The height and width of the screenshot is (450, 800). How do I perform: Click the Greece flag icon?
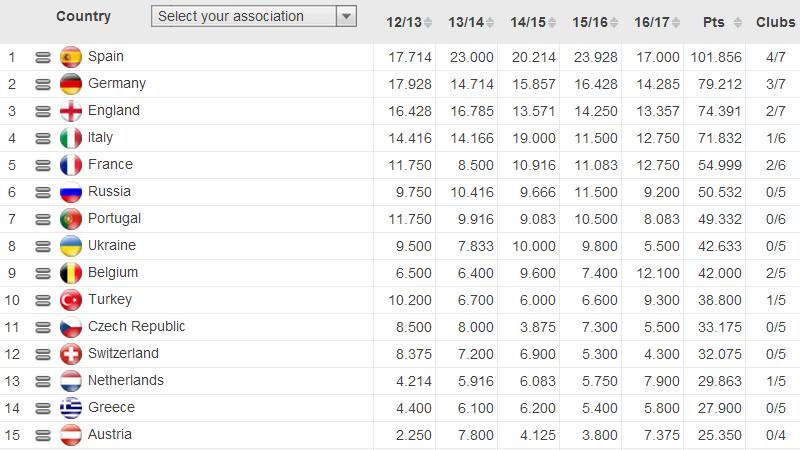pos(70,408)
